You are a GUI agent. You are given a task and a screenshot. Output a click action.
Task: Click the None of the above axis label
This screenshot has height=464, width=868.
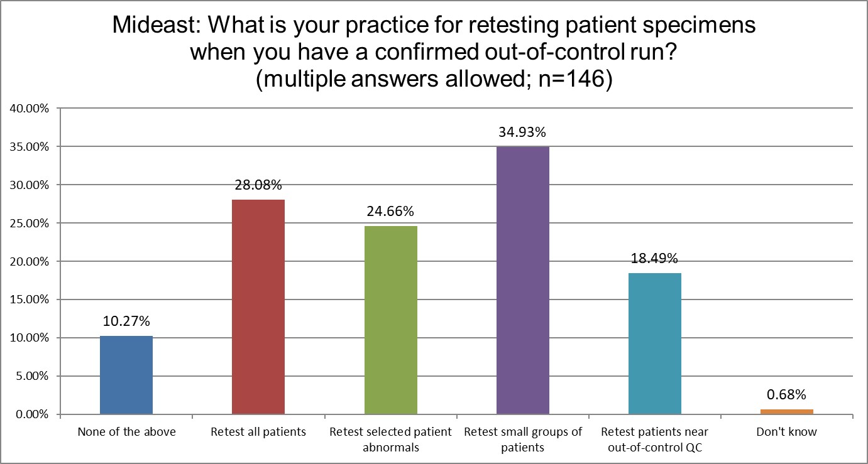tap(126, 432)
